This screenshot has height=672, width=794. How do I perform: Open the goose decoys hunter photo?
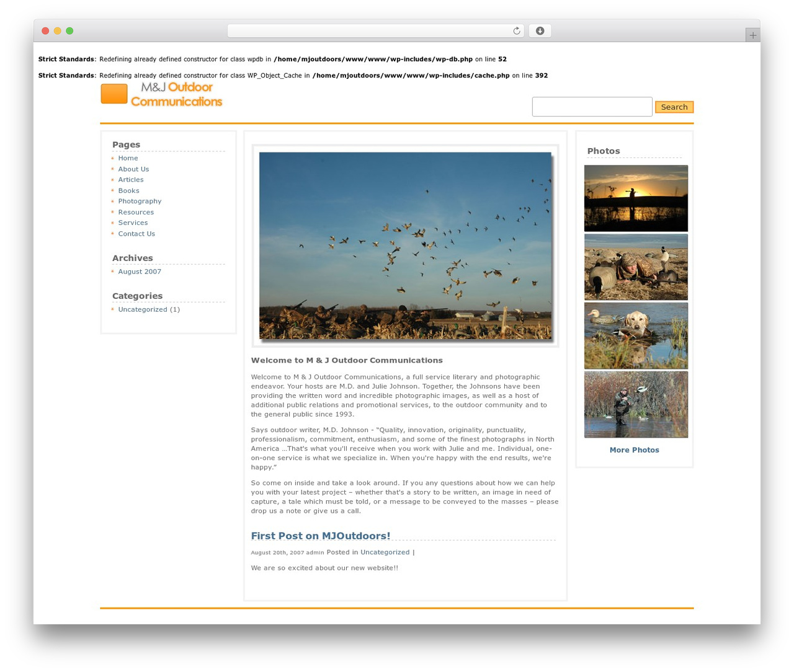click(636, 267)
